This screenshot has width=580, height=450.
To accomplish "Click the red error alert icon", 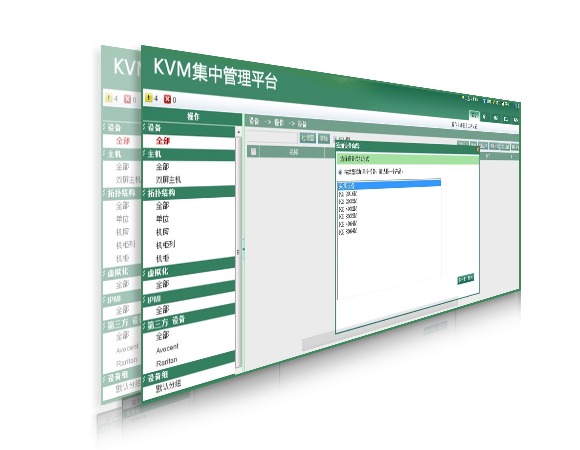I will coord(168,99).
